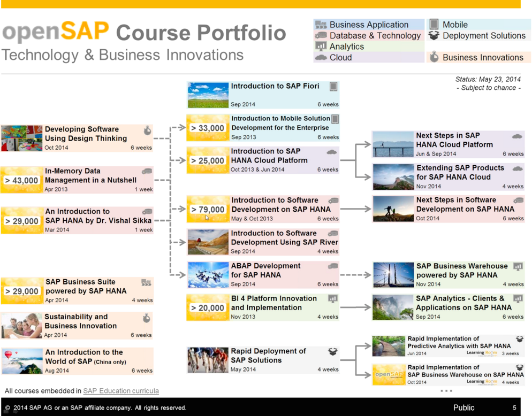
Task: Click database icon on Next Steps in Software Development
Action: click(518, 201)
